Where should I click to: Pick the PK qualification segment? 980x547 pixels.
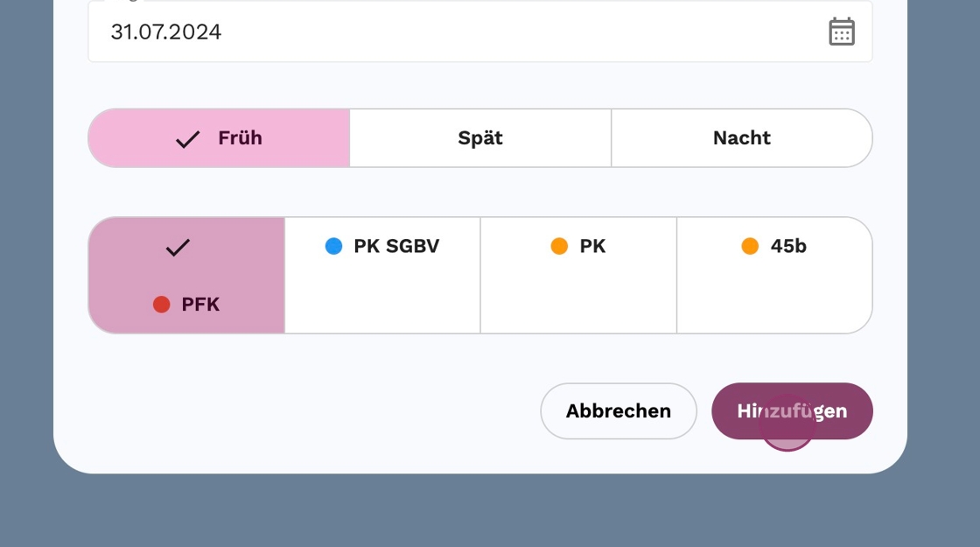coord(578,276)
